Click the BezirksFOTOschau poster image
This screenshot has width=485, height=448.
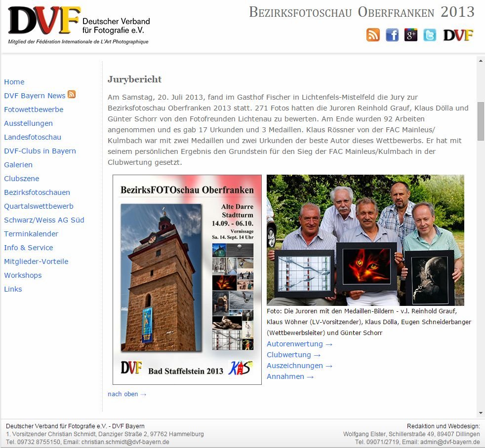187,280
